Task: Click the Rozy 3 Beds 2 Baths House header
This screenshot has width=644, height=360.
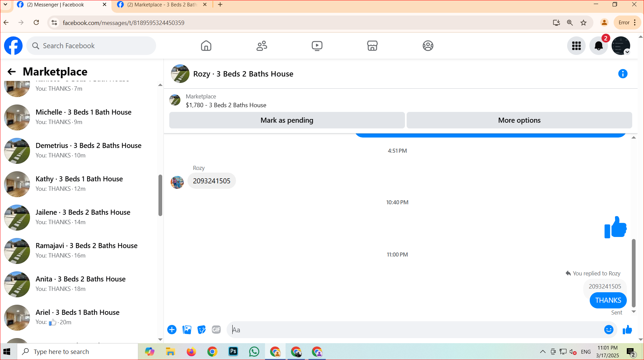Action: (x=243, y=74)
